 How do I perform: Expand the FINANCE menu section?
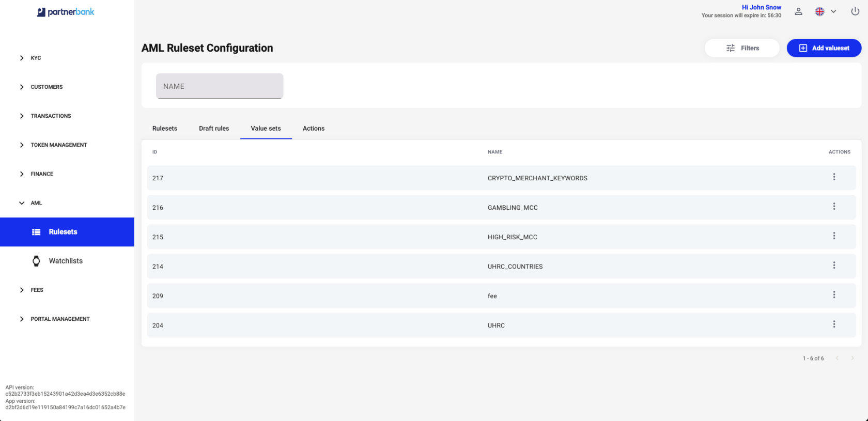tap(36, 174)
